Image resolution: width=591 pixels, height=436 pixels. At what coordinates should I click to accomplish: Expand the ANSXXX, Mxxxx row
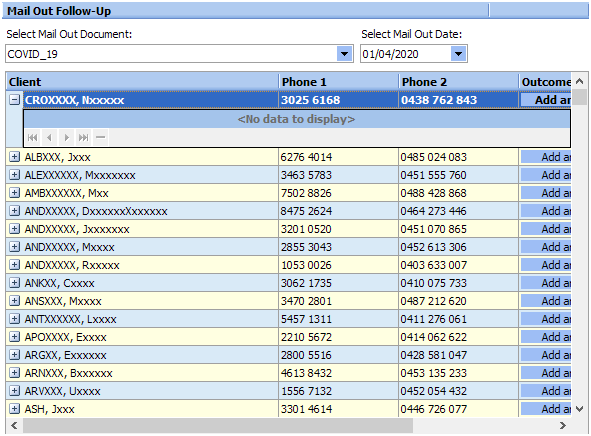14,301
